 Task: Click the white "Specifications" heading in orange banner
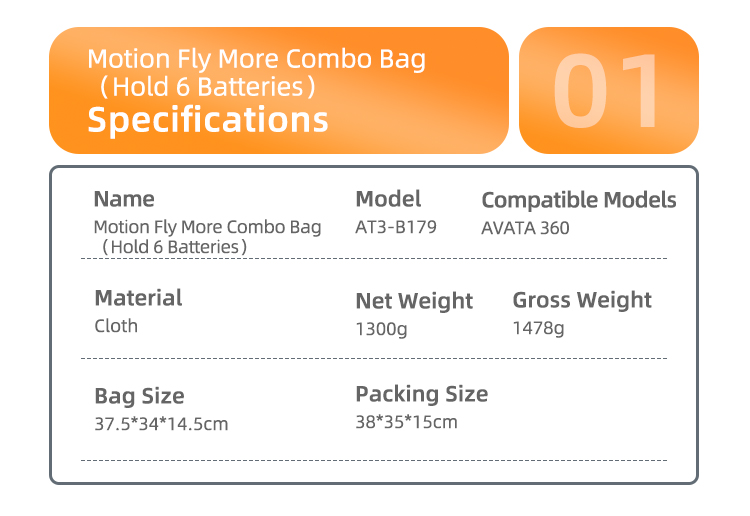(x=208, y=120)
